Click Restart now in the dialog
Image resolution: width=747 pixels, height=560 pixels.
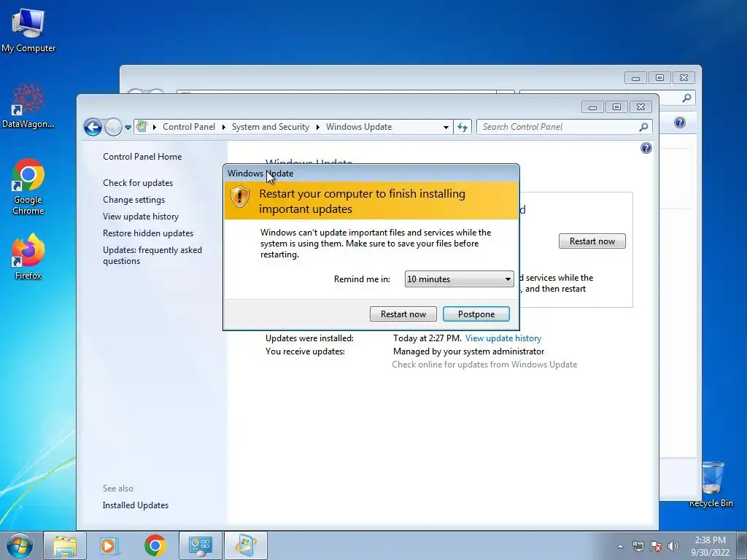403,314
